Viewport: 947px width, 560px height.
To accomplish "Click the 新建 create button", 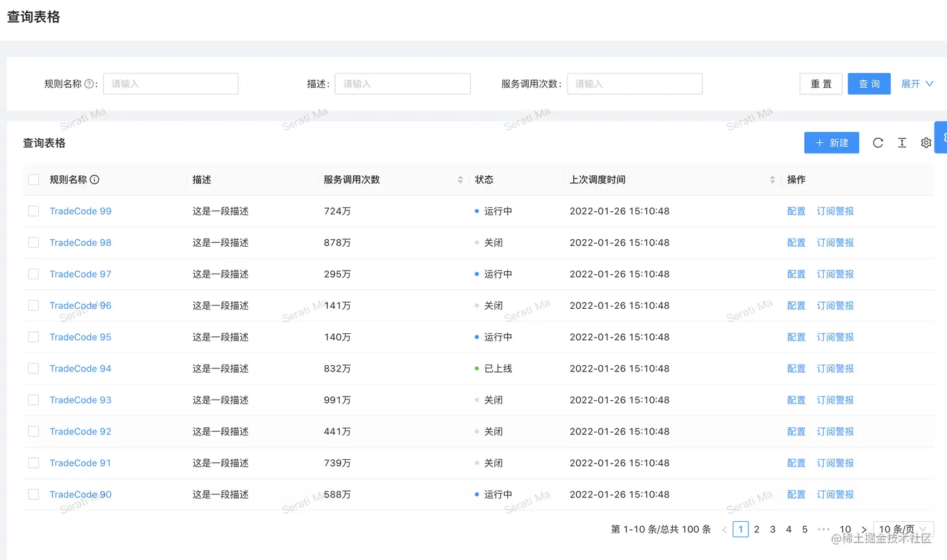I will pyautogui.click(x=832, y=143).
